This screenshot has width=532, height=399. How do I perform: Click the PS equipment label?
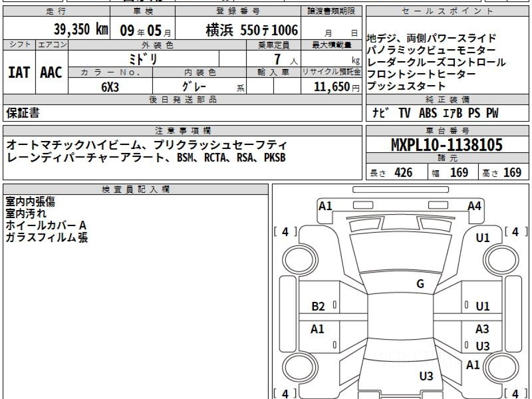tap(474, 113)
